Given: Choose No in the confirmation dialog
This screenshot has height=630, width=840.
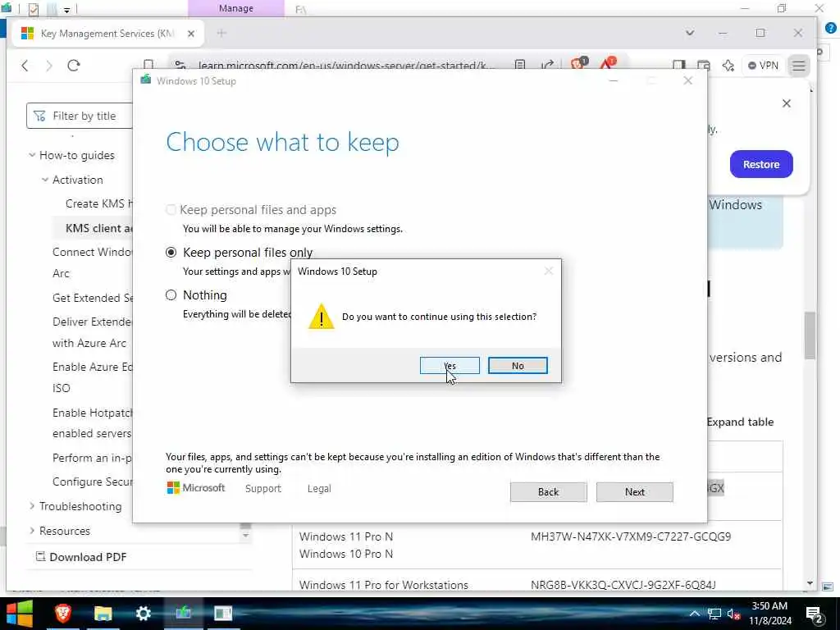Looking at the screenshot, I should click(x=518, y=366).
